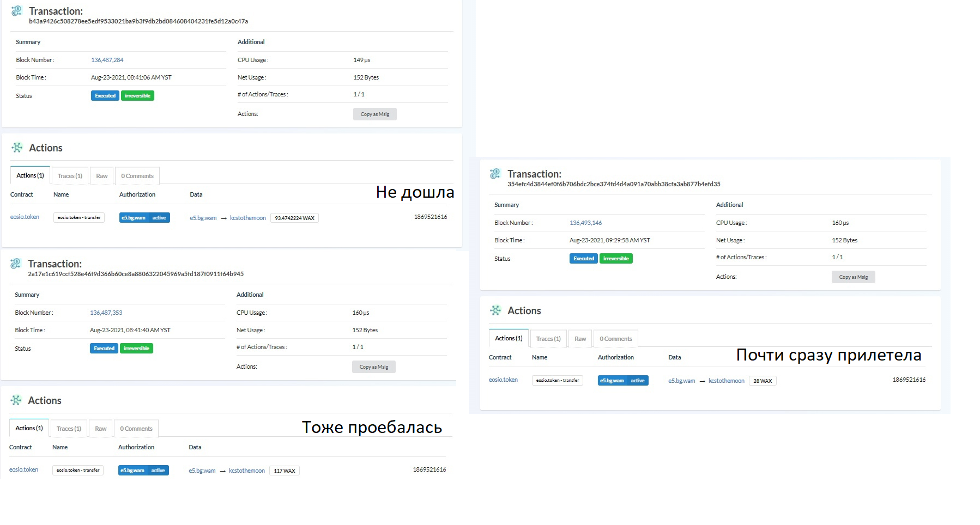This screenshot has height=525, width=980.
Task: Click the 93.4742224 WAX amount
Action: point(294,218)
